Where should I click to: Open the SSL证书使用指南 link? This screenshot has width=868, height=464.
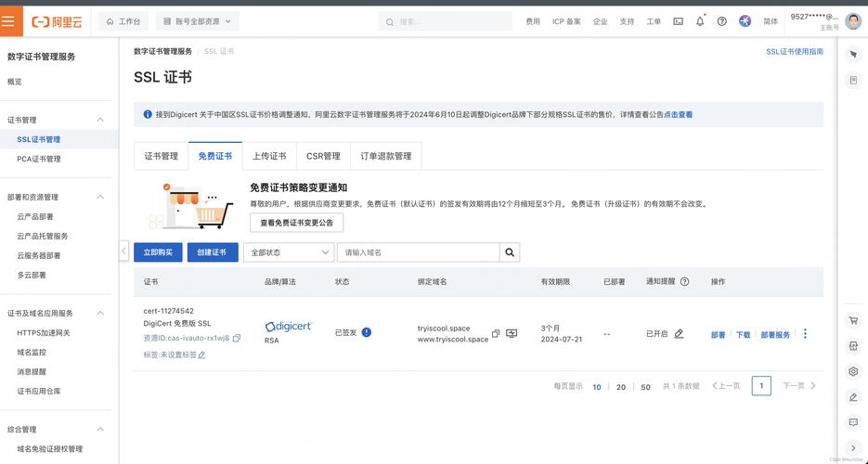795,51
